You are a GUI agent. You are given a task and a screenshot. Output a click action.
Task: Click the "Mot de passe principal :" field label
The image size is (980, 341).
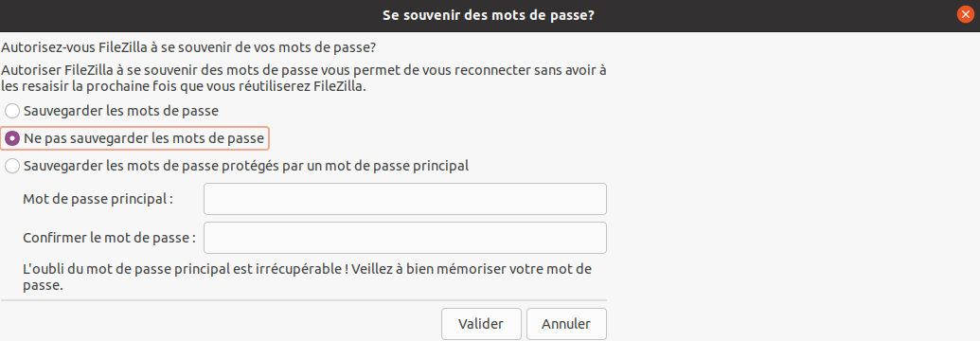pos(98,200)
